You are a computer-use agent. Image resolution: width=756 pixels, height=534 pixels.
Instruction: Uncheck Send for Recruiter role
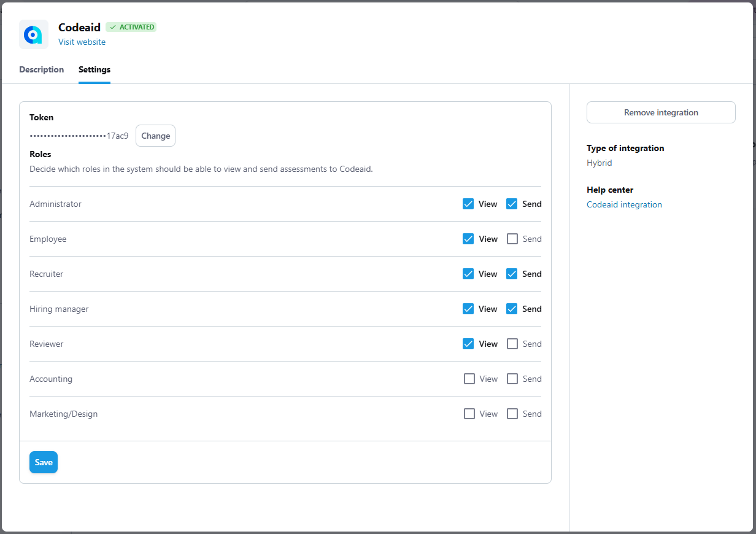[x=512, y=274]
